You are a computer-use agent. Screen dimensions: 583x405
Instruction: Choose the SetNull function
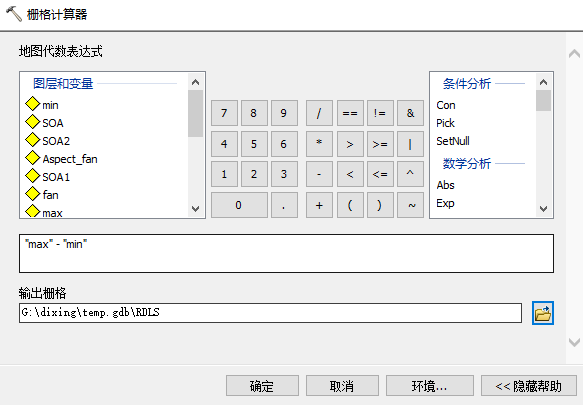[453, 141]
